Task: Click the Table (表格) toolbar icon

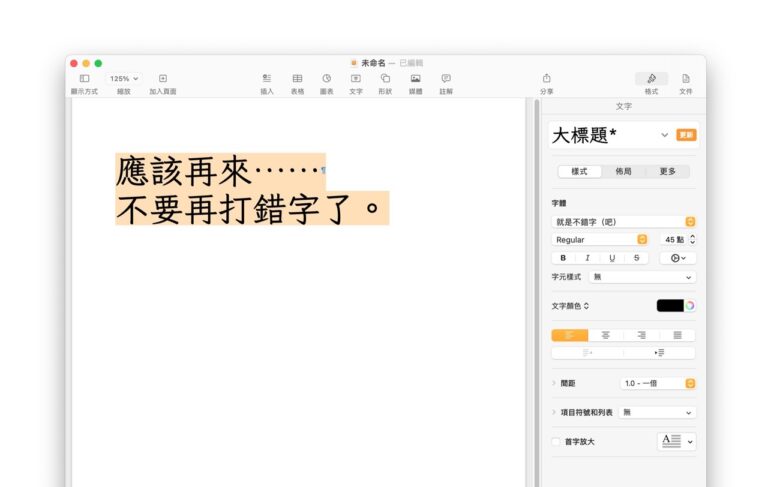Action: (x=297, y=78)
